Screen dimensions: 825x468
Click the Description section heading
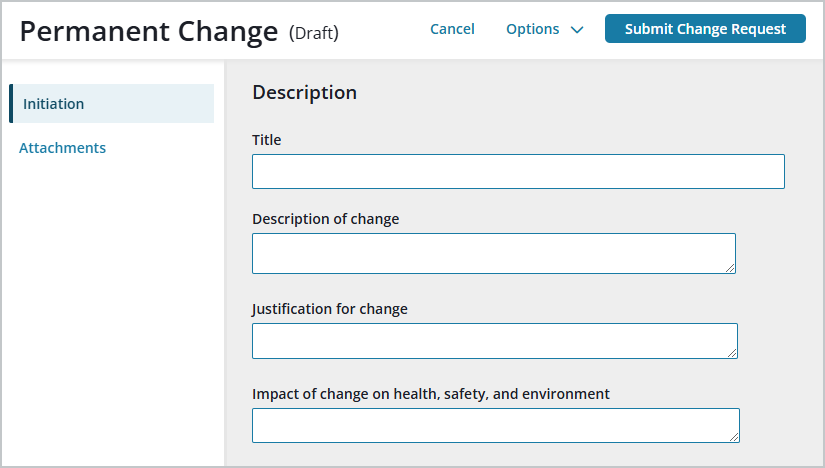click(x=305, y=93)
